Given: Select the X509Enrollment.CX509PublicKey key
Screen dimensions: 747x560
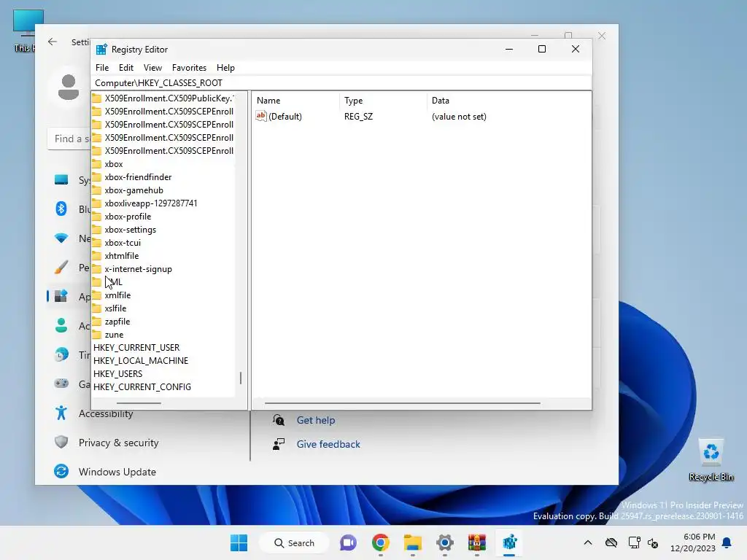Looking at the screenshot, I should 169,98.
